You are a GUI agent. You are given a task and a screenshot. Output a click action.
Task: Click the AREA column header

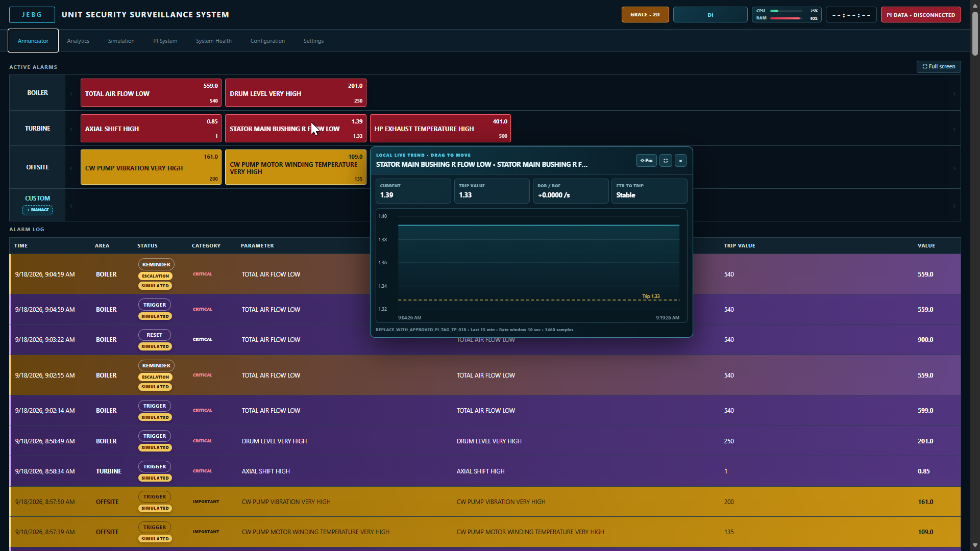[102, 246]
